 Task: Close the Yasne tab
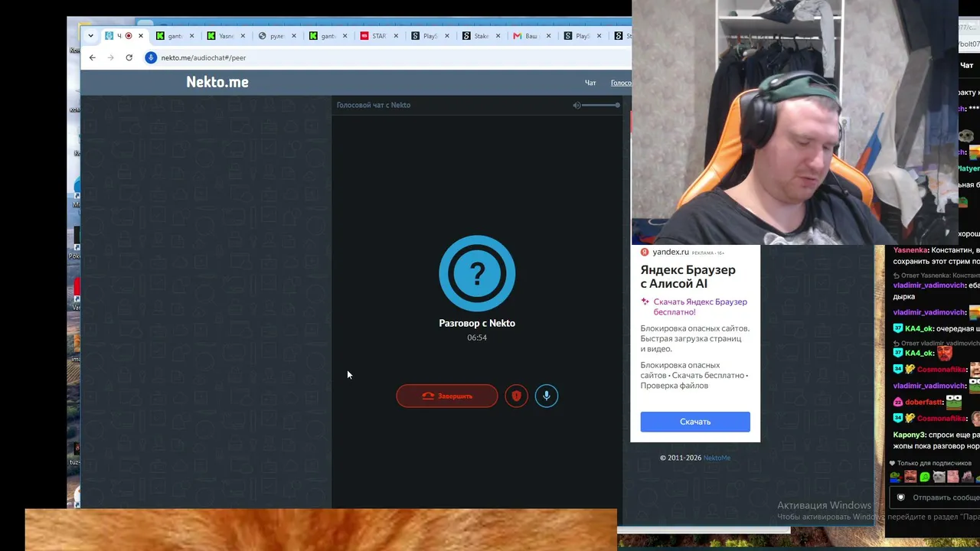click(243, 36)
